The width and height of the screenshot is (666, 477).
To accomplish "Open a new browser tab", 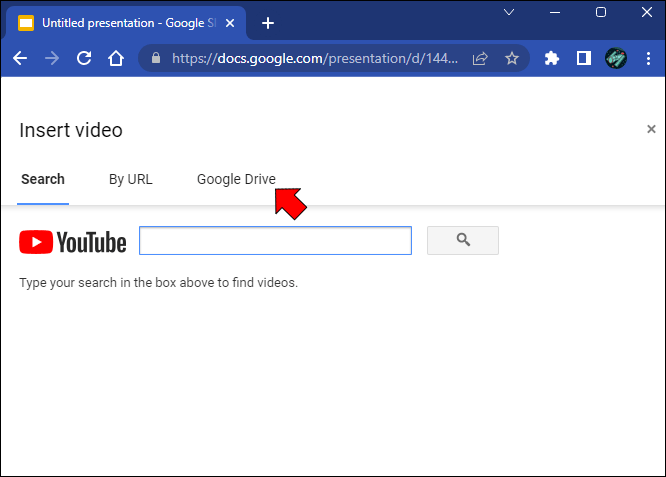I will (268, 23).
